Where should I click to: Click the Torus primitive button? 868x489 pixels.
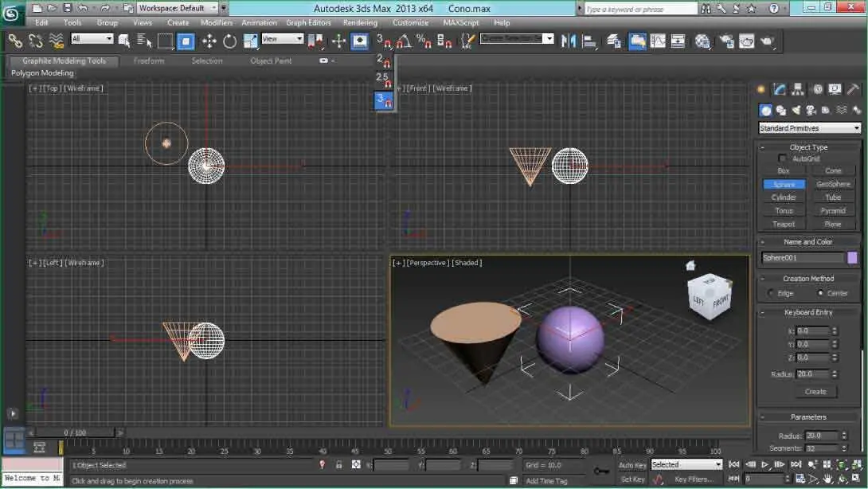pos(784,211)
